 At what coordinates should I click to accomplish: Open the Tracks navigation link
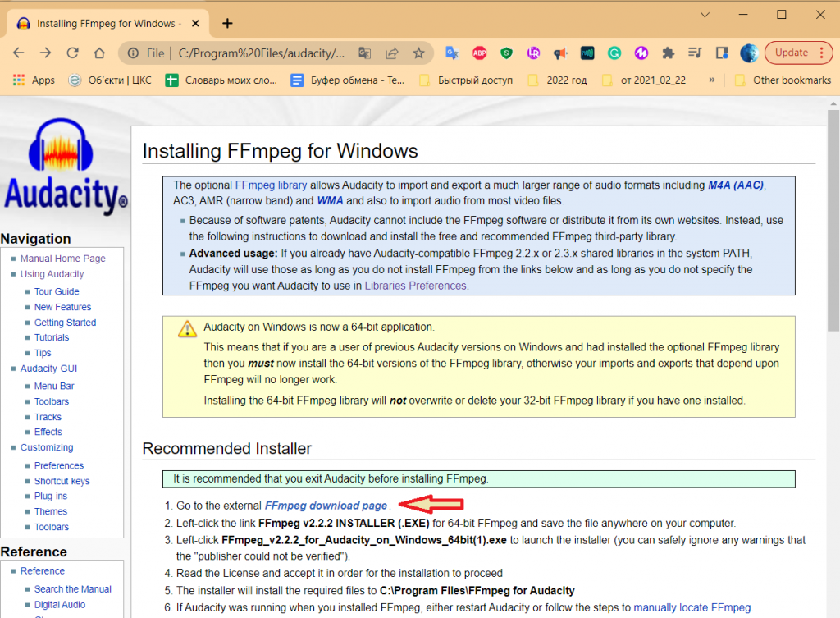click(48, 417)
